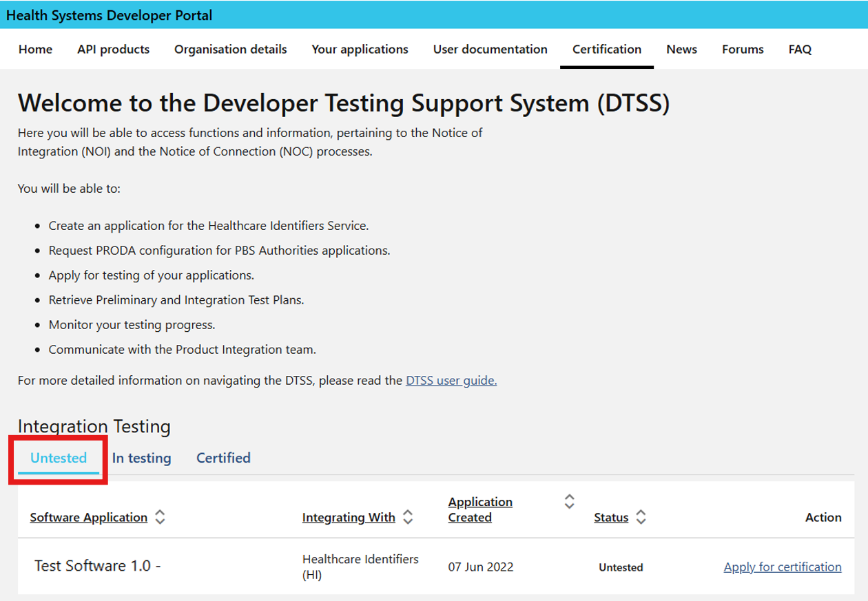Click the Software Application sort chevron
Screen dimensions: 868x601
coord(159,517)
